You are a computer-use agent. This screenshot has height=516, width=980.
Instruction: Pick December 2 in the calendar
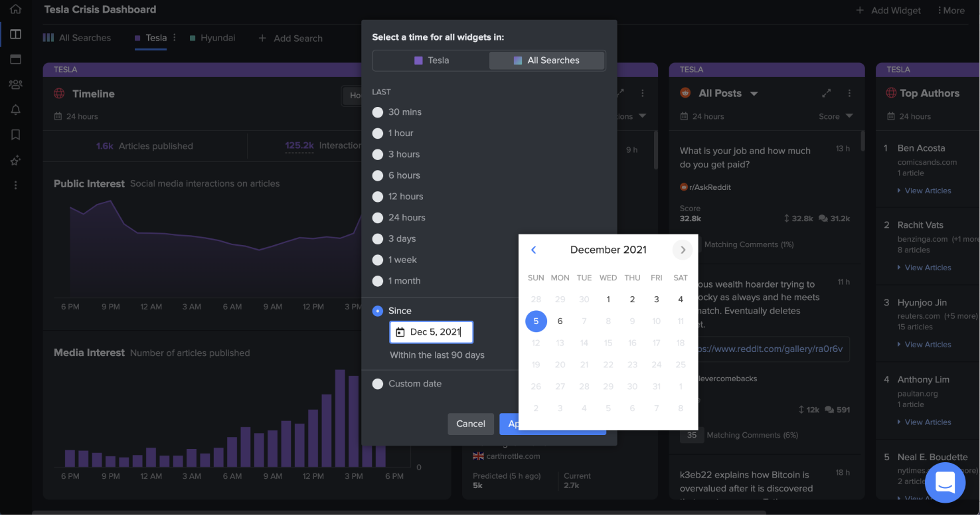632,300
